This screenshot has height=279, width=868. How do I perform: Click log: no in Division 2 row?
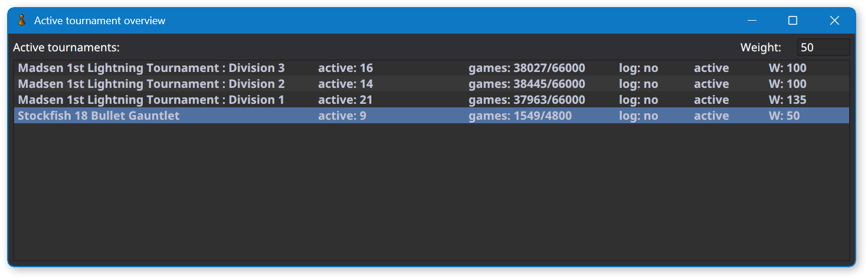[638, 84]
